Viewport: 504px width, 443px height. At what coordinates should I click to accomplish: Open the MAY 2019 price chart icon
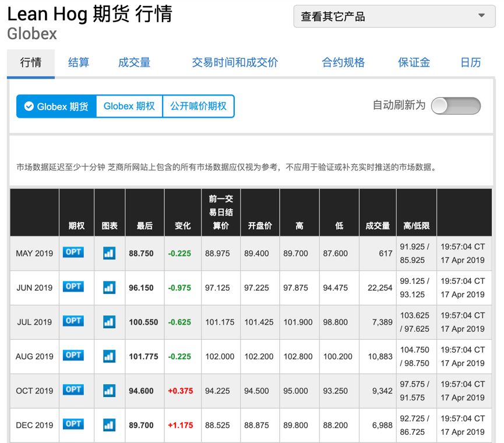[x=108, y=253]
